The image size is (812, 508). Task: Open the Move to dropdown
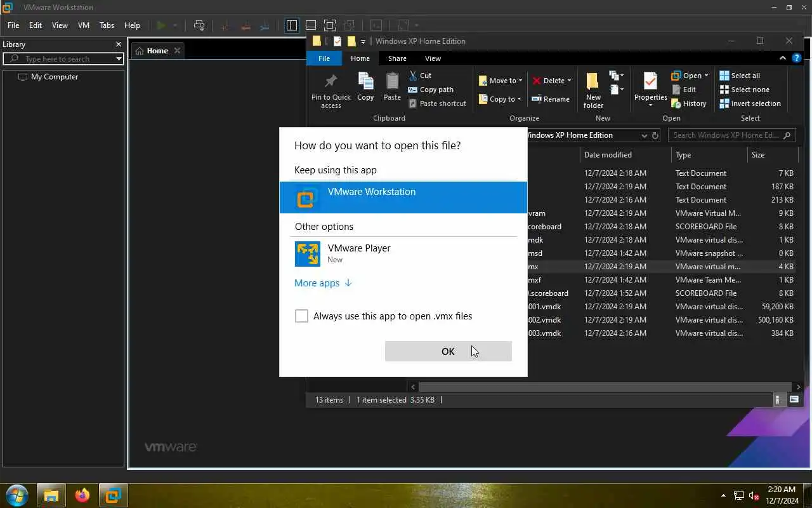click(x=501, y=81)
